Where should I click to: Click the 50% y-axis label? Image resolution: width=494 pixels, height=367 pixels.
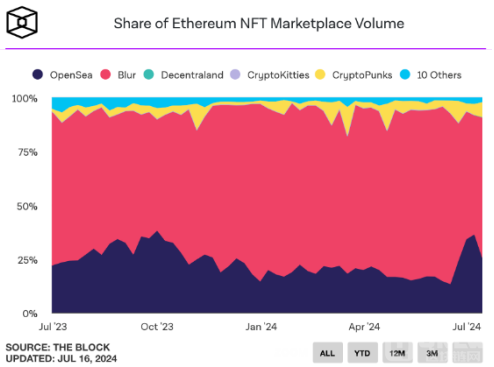pyautogui.click(x=27, y=206)
